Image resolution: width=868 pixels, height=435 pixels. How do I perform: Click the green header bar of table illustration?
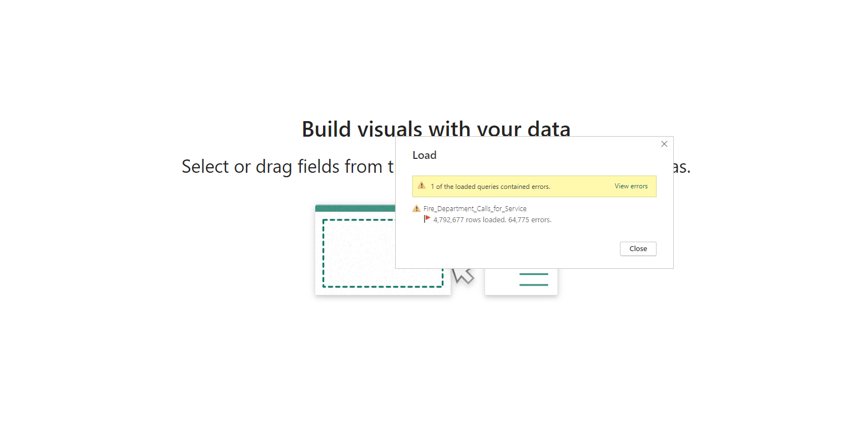pos(355,208)
